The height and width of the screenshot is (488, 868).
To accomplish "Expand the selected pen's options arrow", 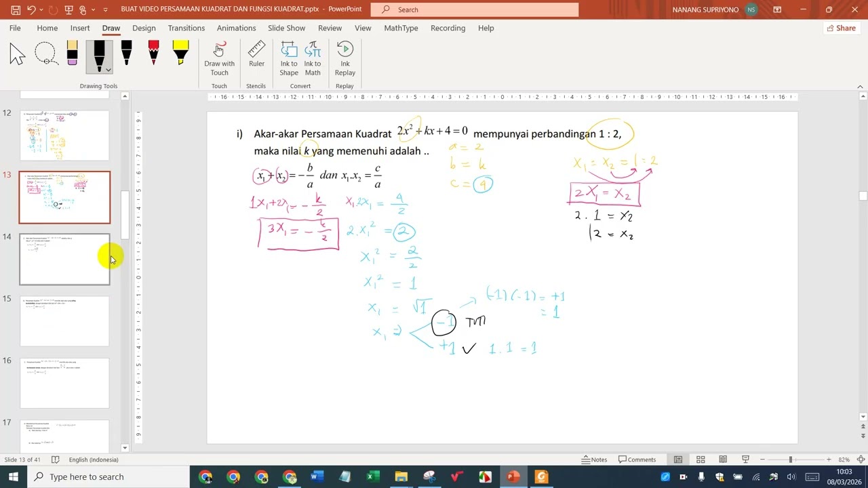I will [x=108, y=69].
